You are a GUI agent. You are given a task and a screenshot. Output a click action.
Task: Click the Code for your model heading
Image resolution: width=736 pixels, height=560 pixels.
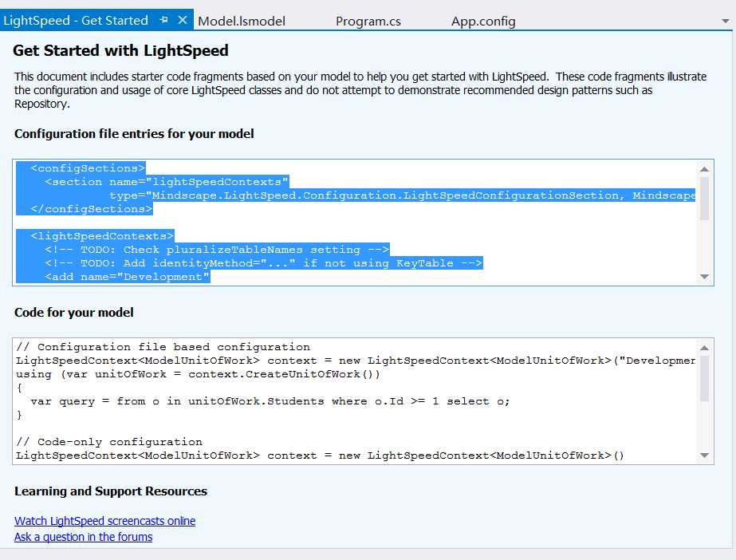74,313
